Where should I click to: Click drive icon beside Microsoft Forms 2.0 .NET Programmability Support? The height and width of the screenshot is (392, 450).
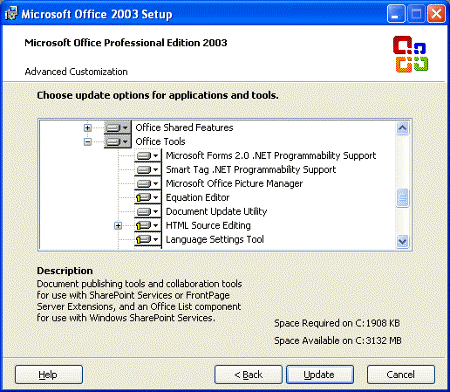(144, 156)
